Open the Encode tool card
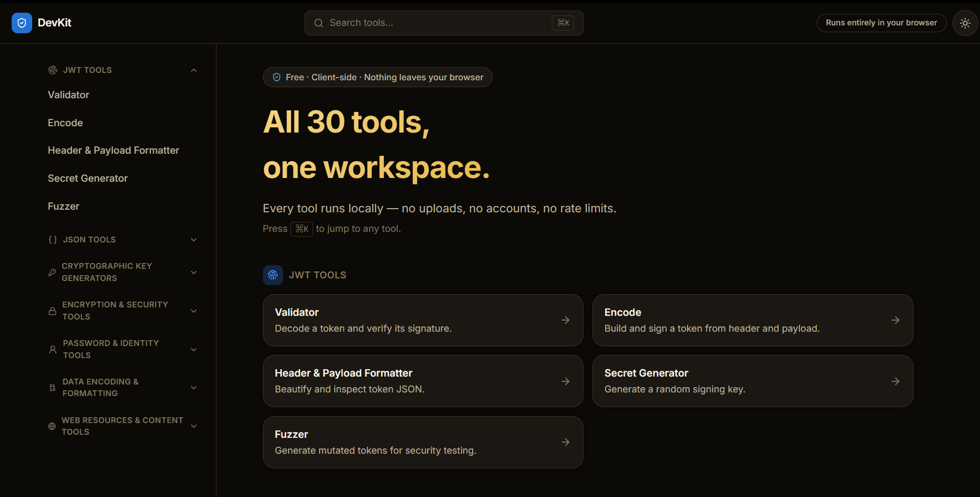 [x=752, y=320]
